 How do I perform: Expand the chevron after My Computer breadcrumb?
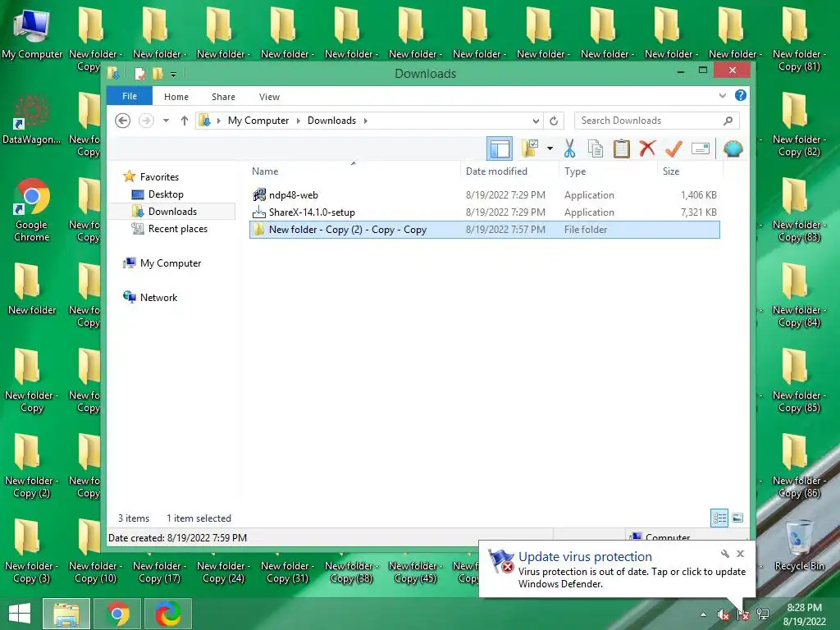pyautogui.click(x=299, y=121)
